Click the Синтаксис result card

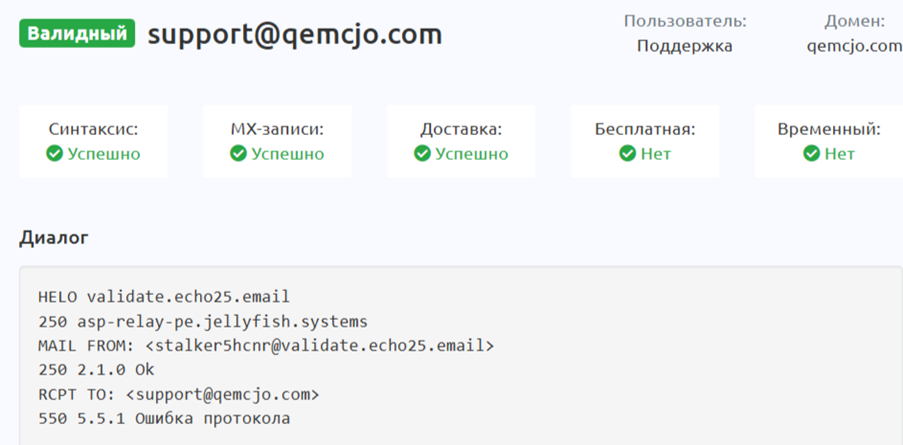click(x=94, y=141)
